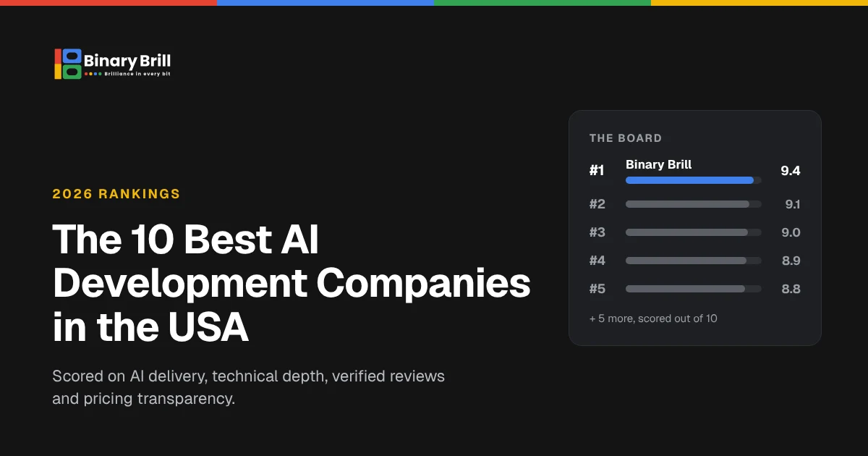Click the Binary Brill logo icon
868x456 pixels.
tap(68, 64)
